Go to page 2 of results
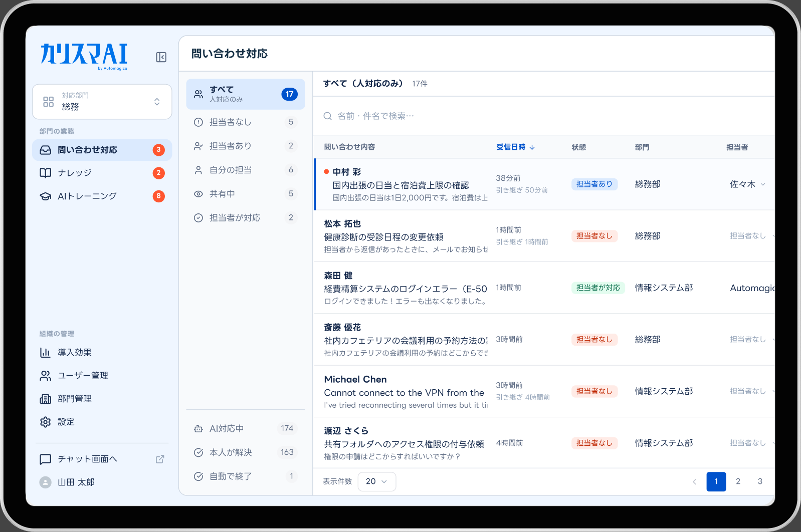 click(x=738, y=481)
